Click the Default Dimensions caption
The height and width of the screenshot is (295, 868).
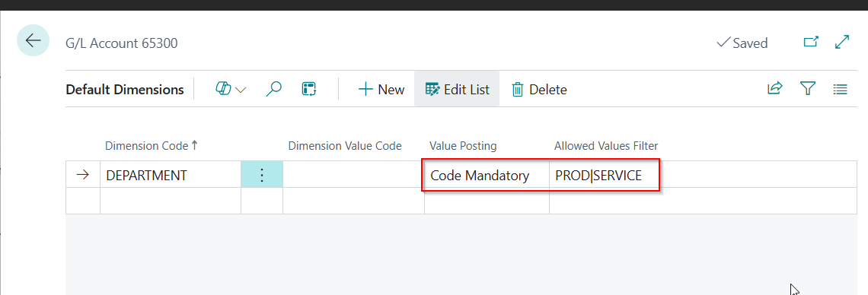[125, 90]
